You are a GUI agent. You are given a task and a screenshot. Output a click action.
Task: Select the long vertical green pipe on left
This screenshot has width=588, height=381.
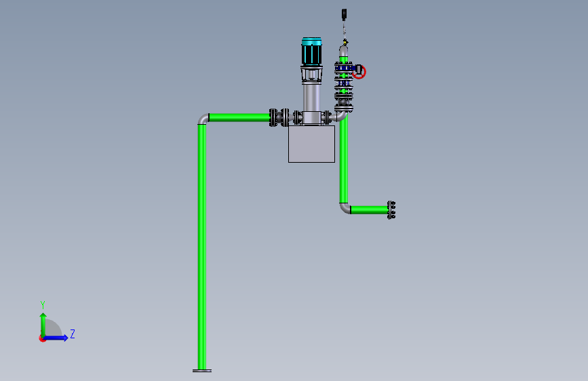point(201,246)
